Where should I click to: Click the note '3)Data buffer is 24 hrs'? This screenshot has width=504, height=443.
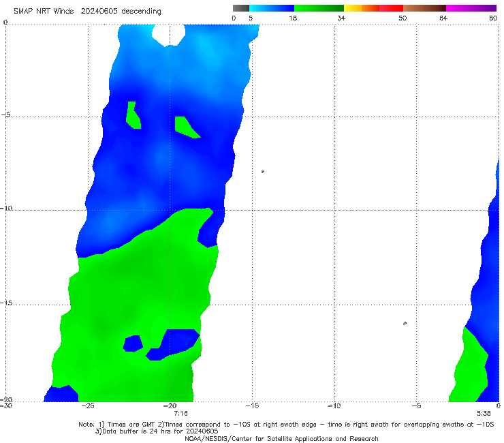click(157, 431)
